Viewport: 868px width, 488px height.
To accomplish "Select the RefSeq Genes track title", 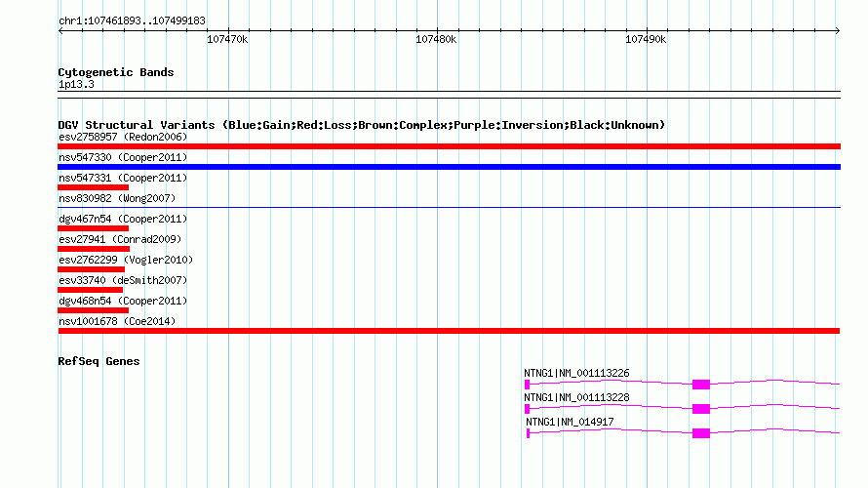I will 99,361.
